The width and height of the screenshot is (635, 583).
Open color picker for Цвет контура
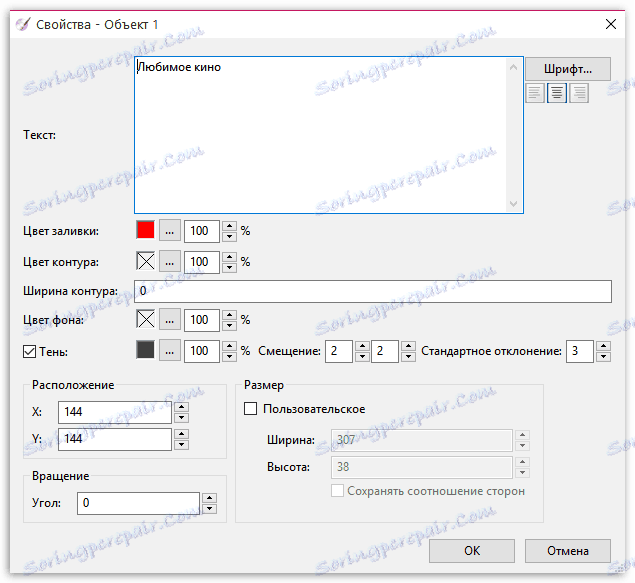click(x=169, y=262)
